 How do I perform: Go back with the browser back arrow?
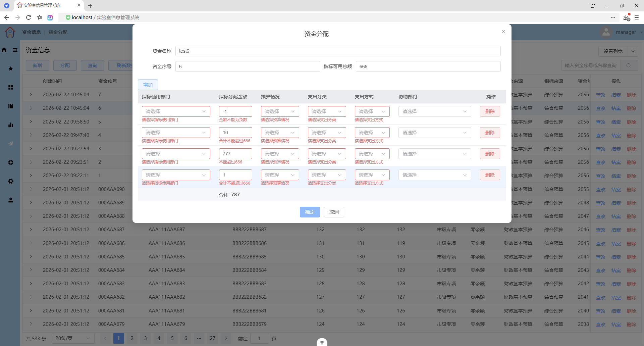(7, 17)
